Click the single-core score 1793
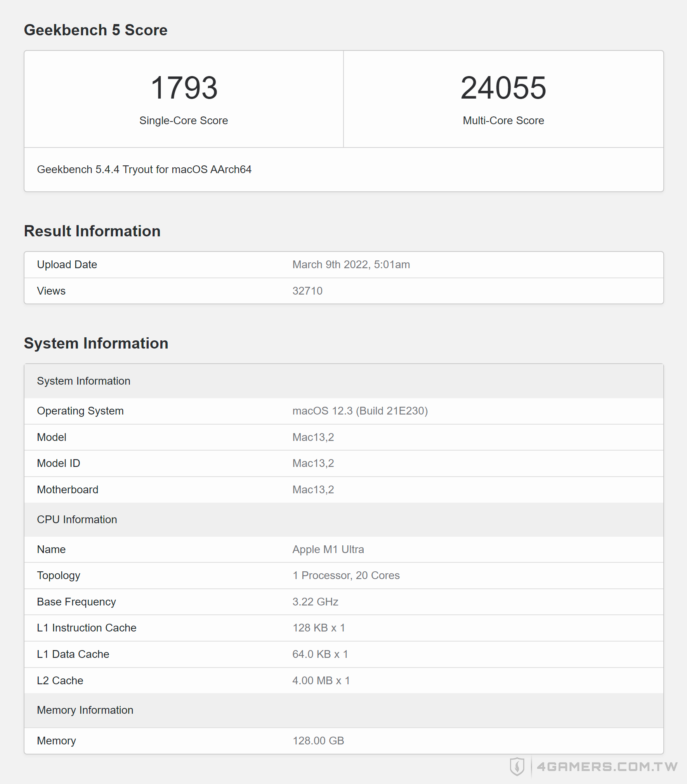 click(184, 88)
